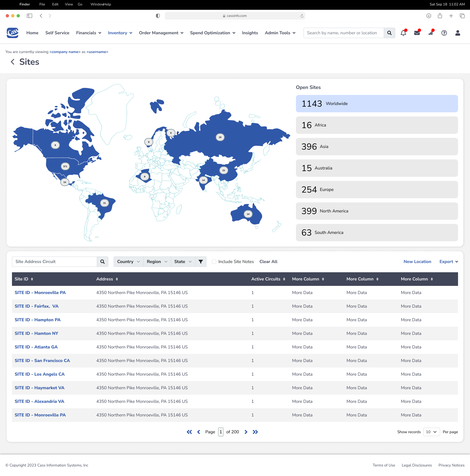Go to the Insights page
Image resolution: width=470 pixels, height=476 pixels.
pyautogui.click(x=250, y=33)
